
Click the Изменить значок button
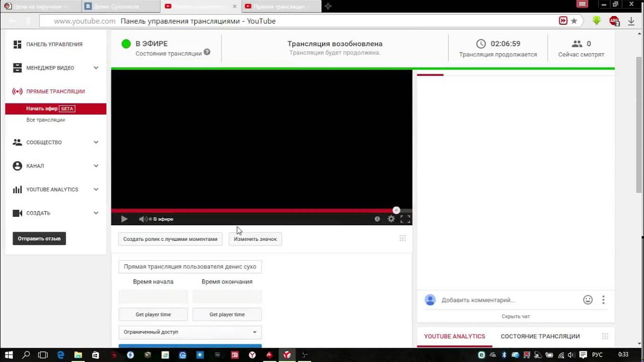255,239
